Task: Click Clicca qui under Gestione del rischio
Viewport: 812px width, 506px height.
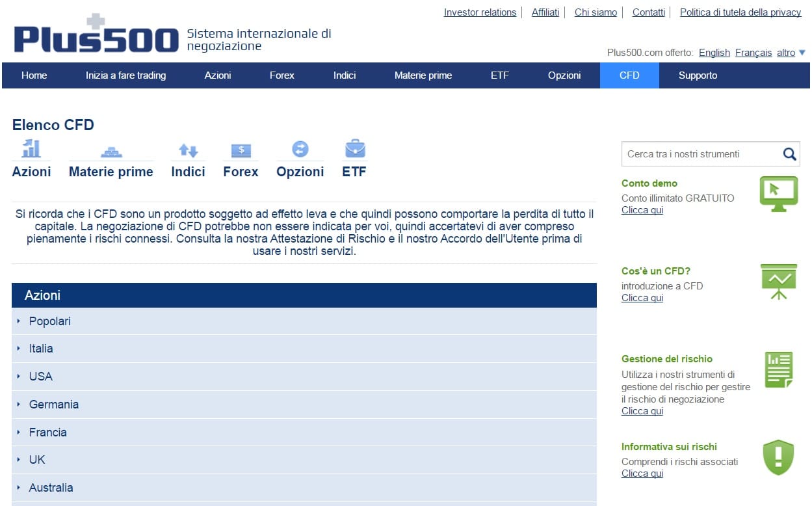Action: (x=642, y=411)
